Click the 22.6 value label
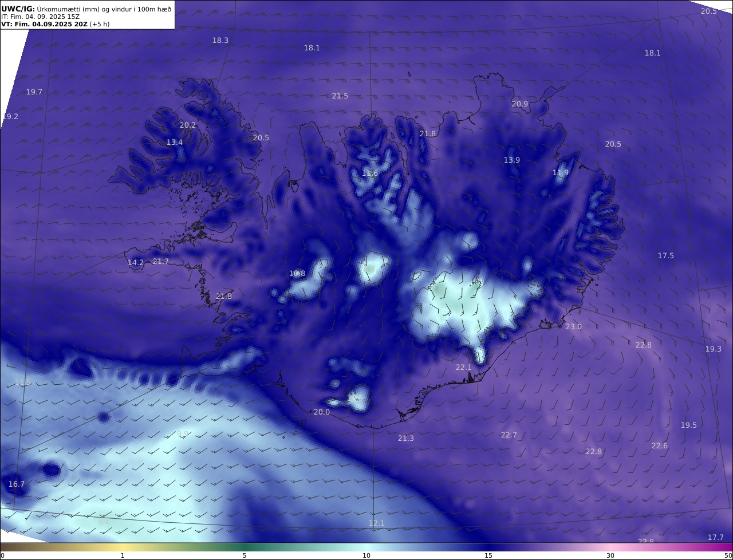Image resolution: width=733 pixels, height=560 pixels. click(660, 446)
